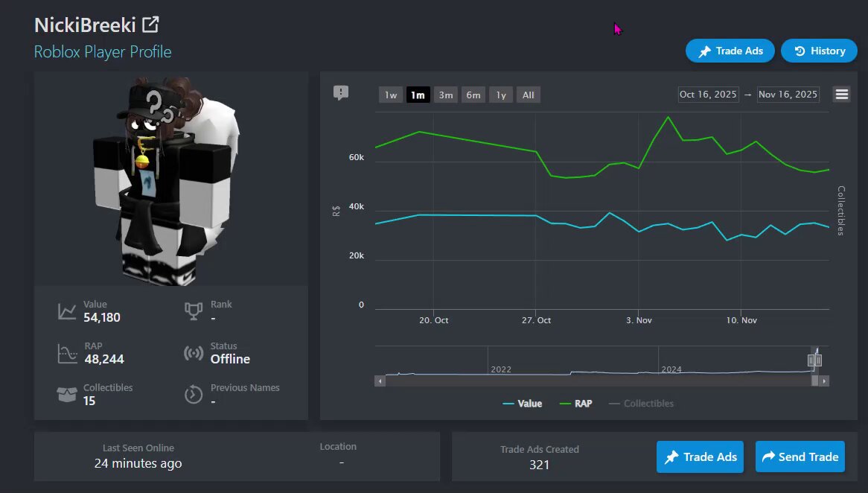This screenshot has height=493, width=868.
Task: Click the Oct 16, 2025 start date field
Action: [708, 94]
